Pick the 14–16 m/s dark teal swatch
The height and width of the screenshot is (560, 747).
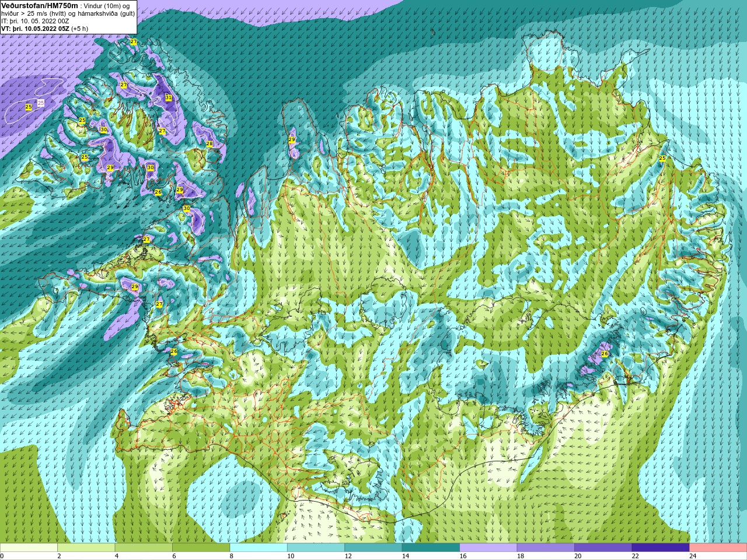[x=431, y=547]
